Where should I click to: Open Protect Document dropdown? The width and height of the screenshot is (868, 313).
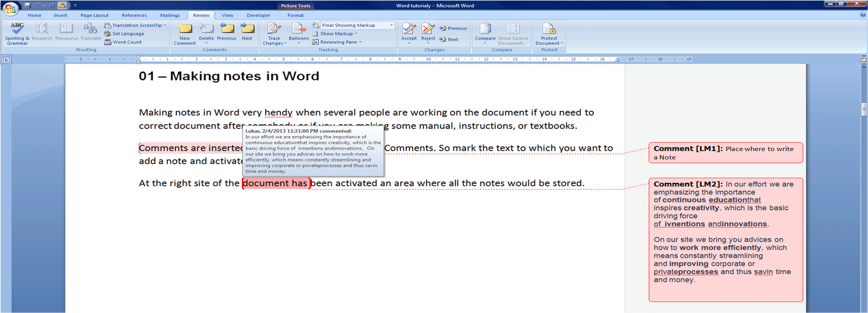(549, 34)
